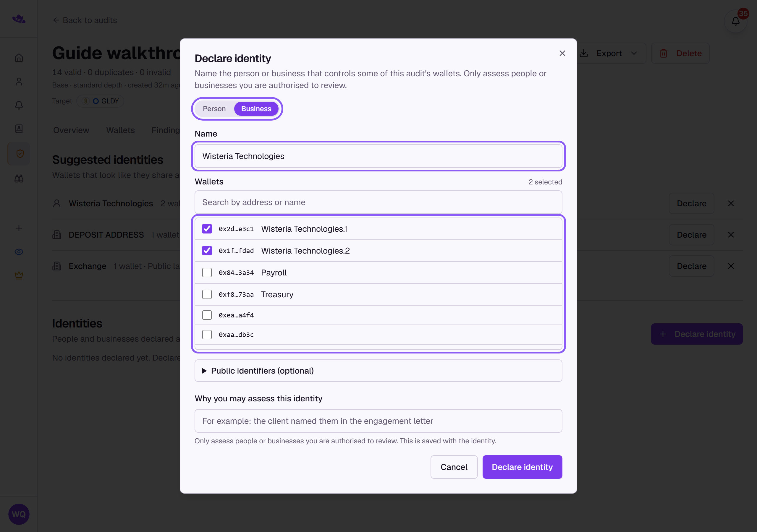Click background page Declare identity button
Screen dimensions: 757x532
697,334
